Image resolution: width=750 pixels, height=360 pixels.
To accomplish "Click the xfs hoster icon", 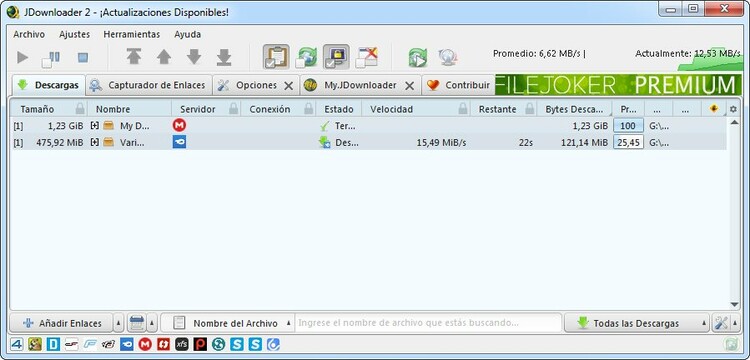I will point(182,344).
